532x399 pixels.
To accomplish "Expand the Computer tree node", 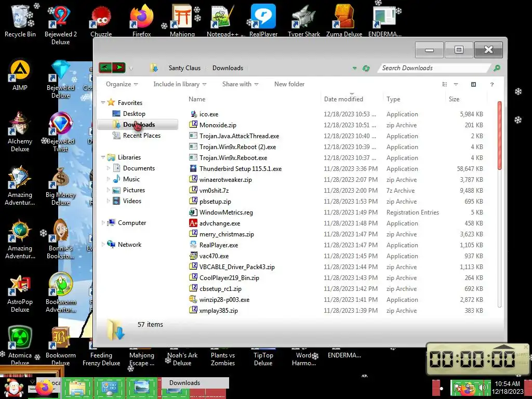I will point(103,223).
